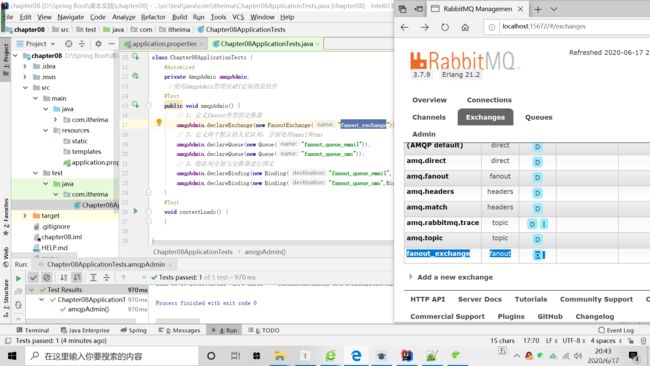The height and width of the screenshot is (366, 650).
Task: Sort test results alphabetically icon
Action: tap(63, 278)
